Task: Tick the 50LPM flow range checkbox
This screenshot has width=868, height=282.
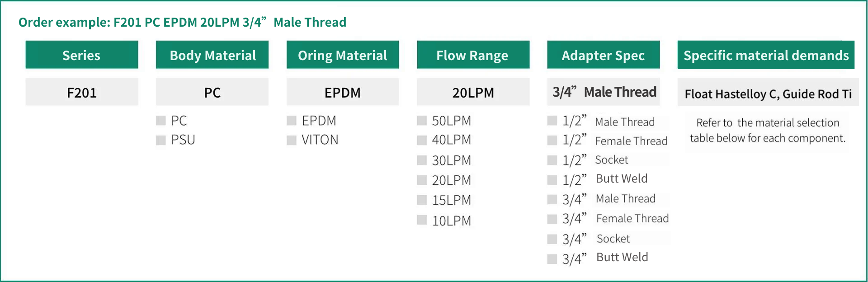Action: pos(422,121)
